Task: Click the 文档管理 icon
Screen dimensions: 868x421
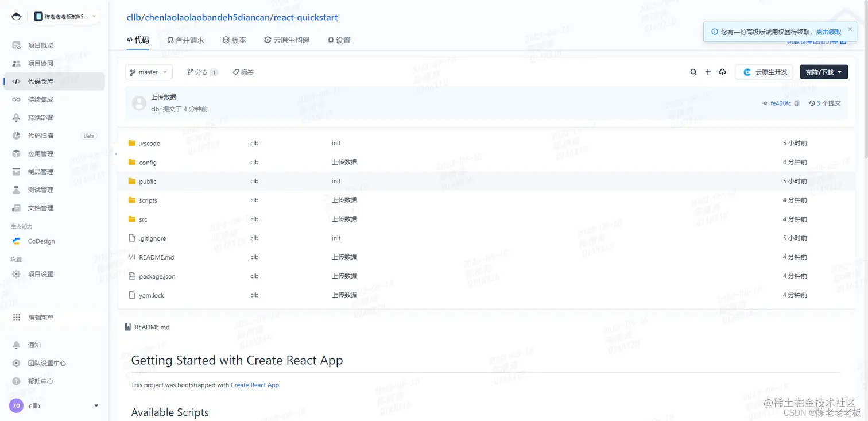Action: 17,208
